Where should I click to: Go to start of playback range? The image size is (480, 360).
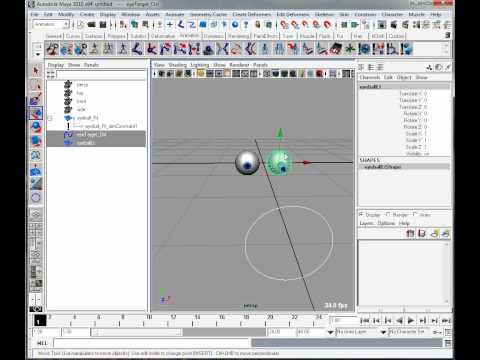pyautogui.click(x=364, y=321)
